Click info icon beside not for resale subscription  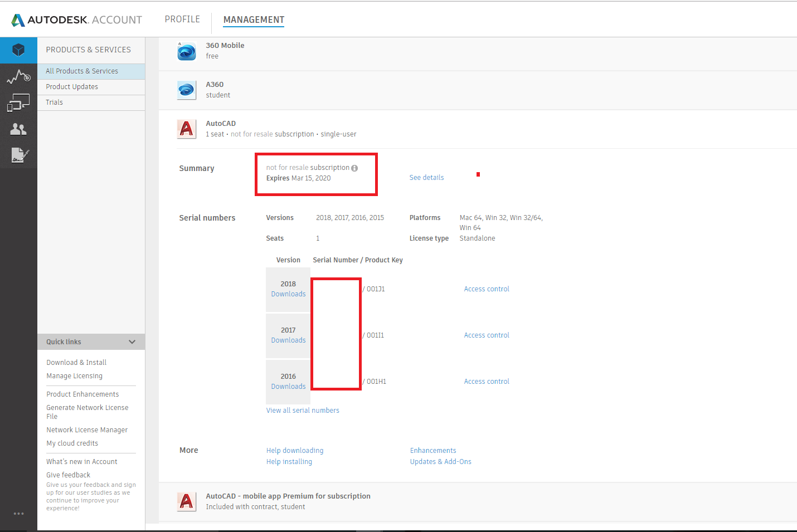(x=354, y=168)
